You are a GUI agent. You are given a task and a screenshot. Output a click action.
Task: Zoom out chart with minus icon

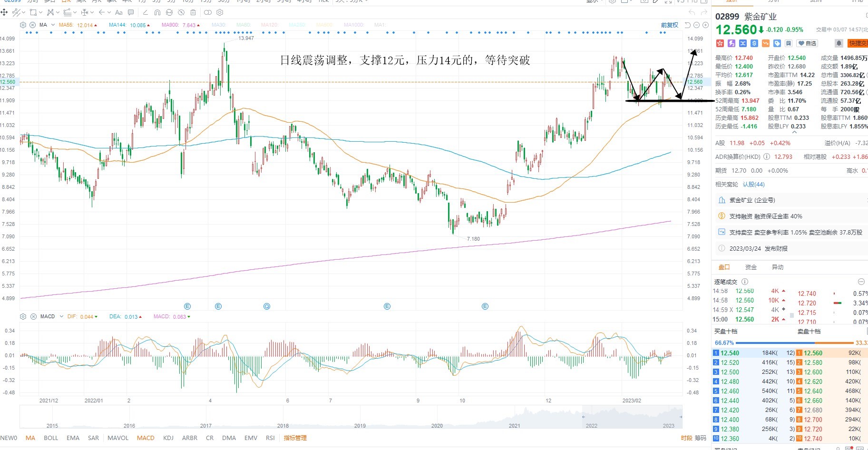pos(697,25)
